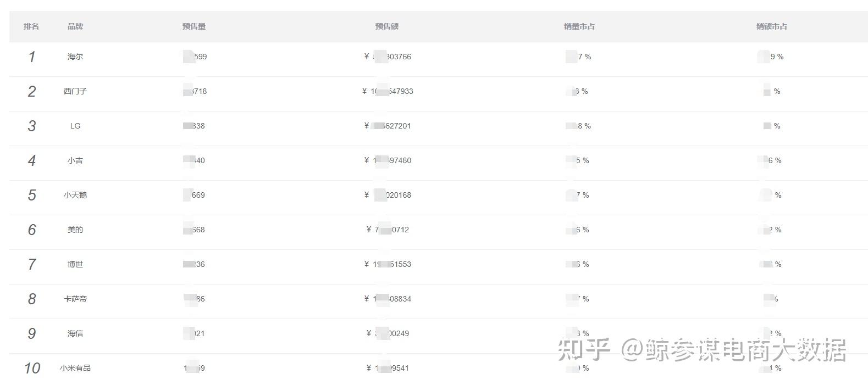Select the 博世 brand cell
868x385 pixels.
pos(75,264)
